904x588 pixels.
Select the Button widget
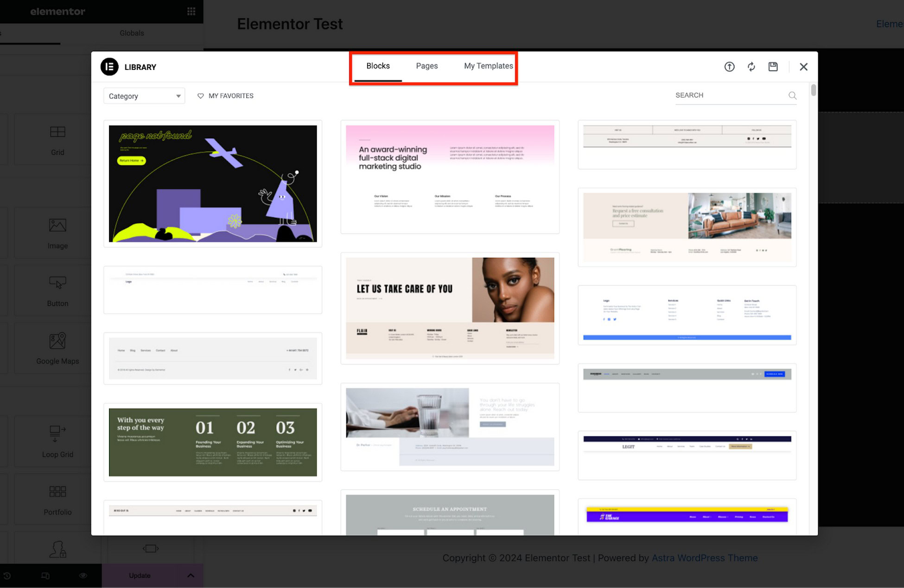click(x=57, y=291)
